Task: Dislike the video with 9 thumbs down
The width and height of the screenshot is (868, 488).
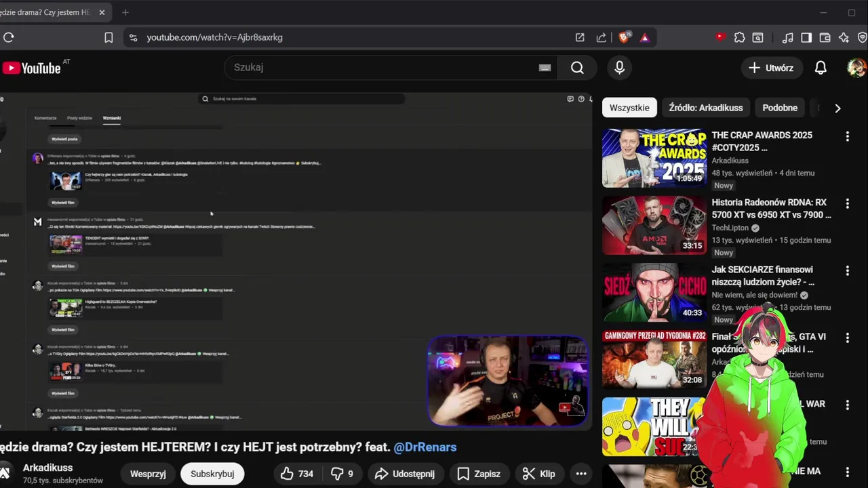Action: coord(343,474)
